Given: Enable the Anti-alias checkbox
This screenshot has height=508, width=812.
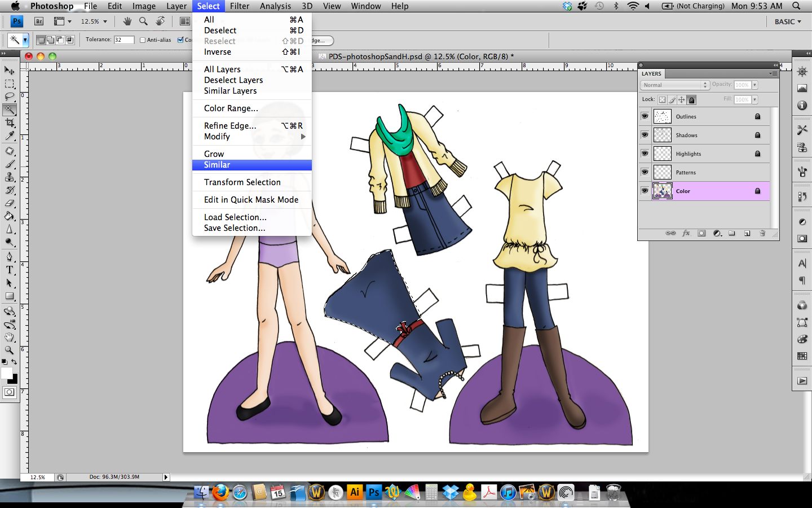Looking at the screenshot, I should pyautogui.click(x=143, y=40).
